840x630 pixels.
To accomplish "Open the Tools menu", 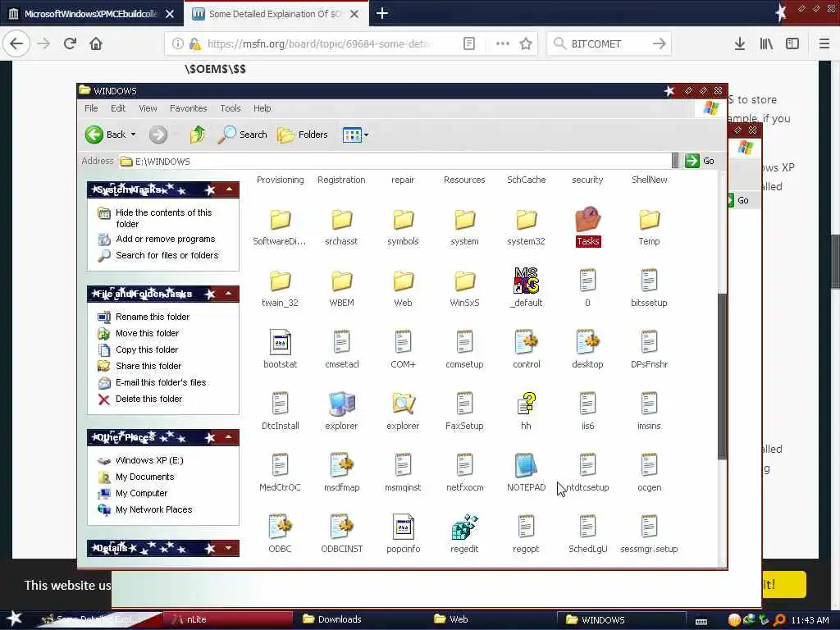I will click(231, 108).
